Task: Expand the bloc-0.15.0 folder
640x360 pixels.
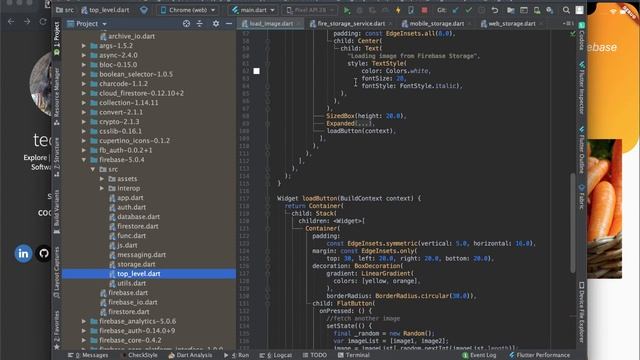Action: click(x=84, y=64)
